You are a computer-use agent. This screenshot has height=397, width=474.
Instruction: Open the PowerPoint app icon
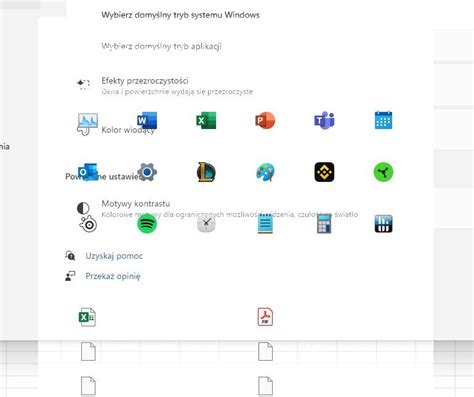[265, 120]
